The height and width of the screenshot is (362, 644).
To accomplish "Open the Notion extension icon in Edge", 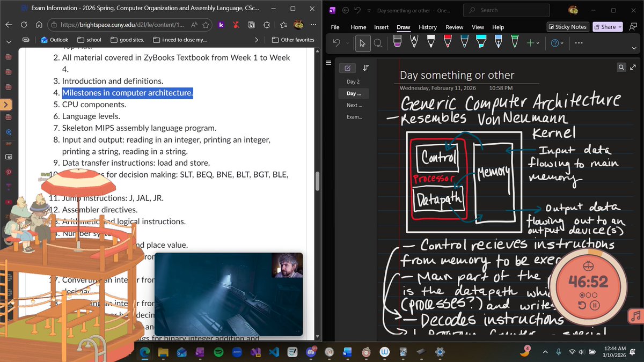I will tap(251, 25).
